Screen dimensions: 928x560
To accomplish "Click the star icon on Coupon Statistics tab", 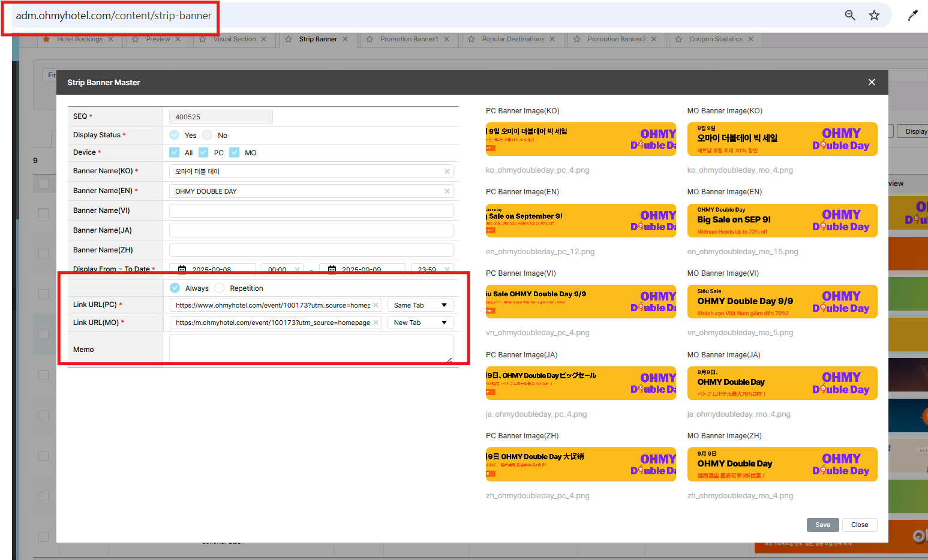I will [678, 39].
